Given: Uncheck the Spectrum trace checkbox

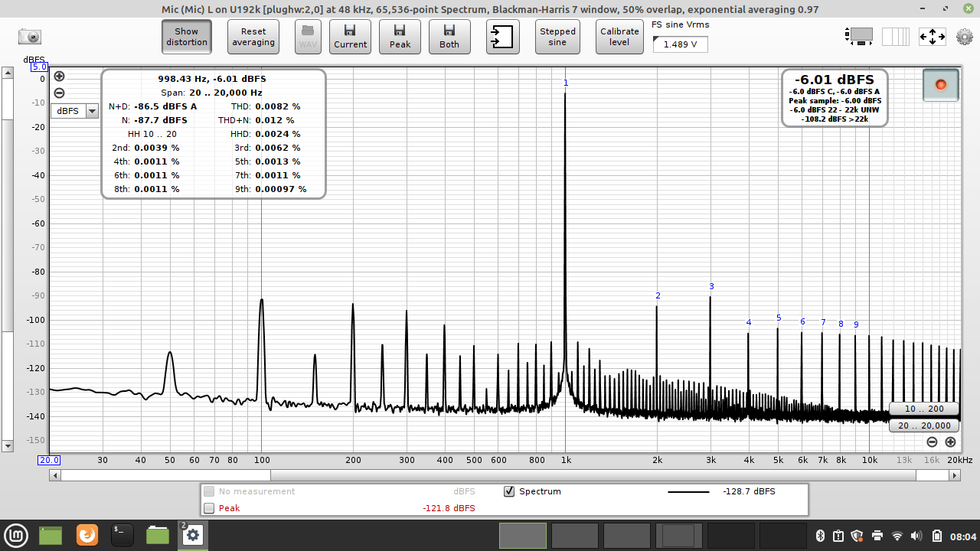Looking at the screenshot, I should 509,491.
